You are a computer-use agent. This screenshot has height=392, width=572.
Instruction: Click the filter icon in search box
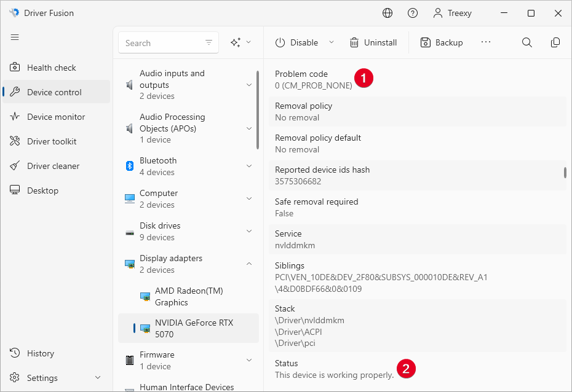pyautogui.click(x=209, y=42)
